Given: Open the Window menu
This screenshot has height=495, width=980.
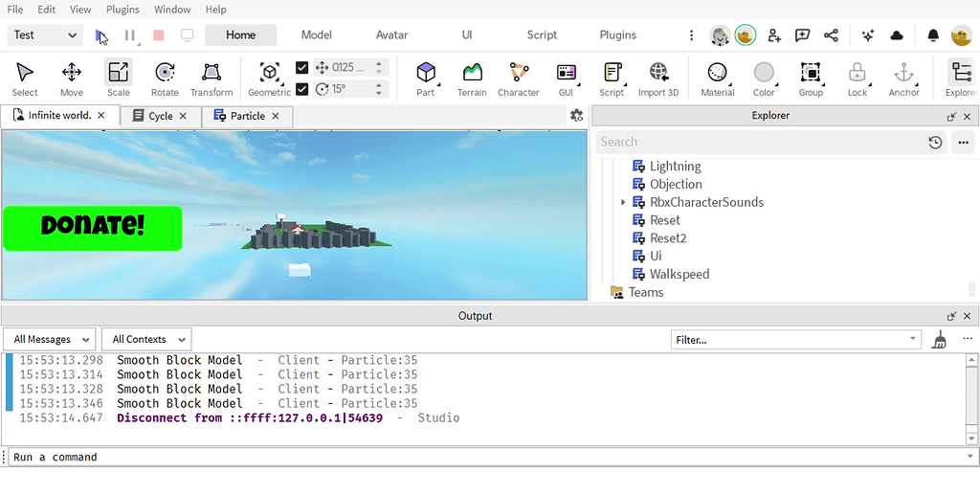Looking at the screenshot, I should 172,10.
